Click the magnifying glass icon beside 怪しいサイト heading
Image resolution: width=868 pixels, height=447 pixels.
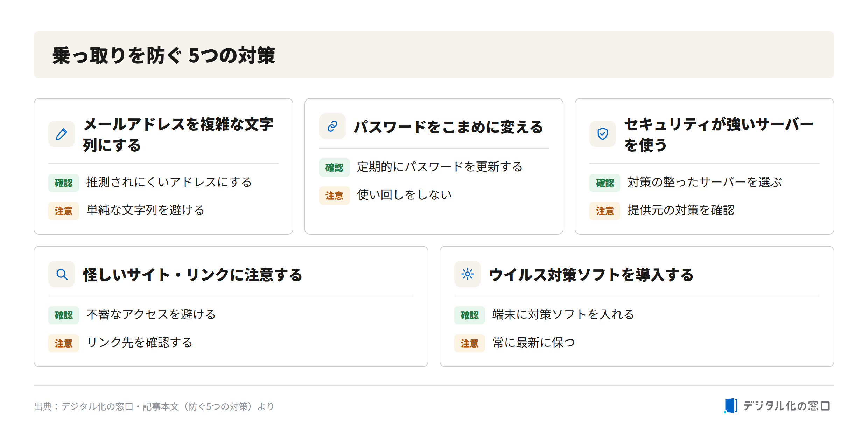point(62,274)
